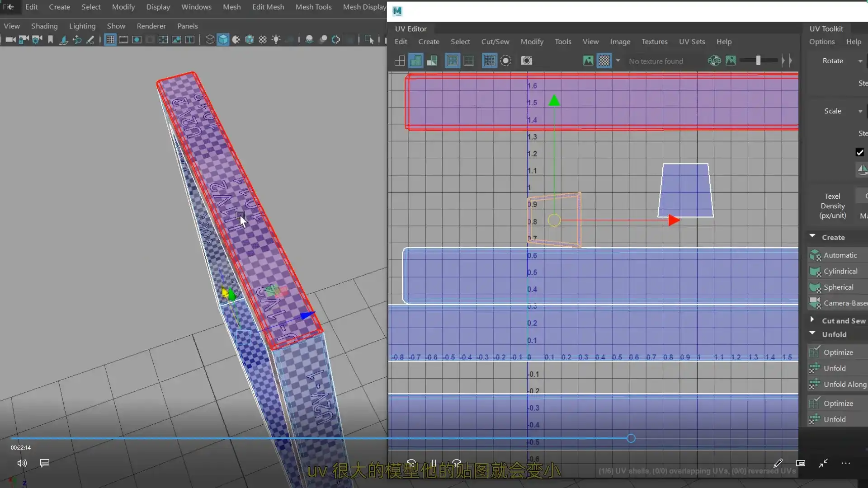Click the RGB channels display icon
This screenshot has width=868, height=488.
click(714, 61)
